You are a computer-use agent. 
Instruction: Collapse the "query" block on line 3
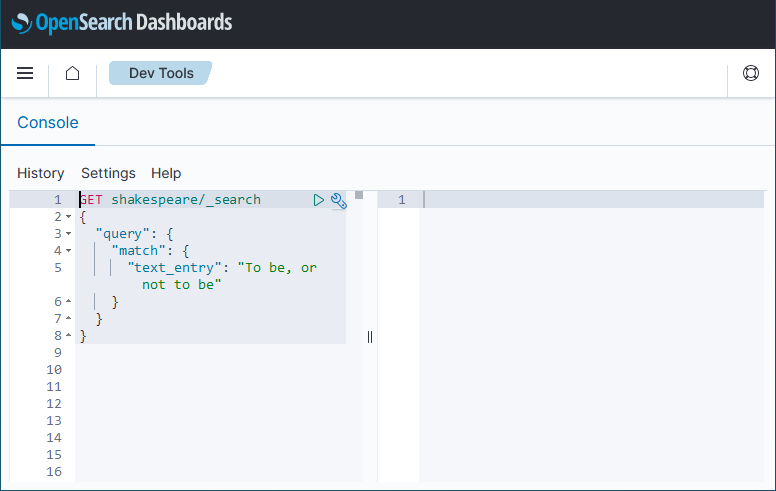69,234
